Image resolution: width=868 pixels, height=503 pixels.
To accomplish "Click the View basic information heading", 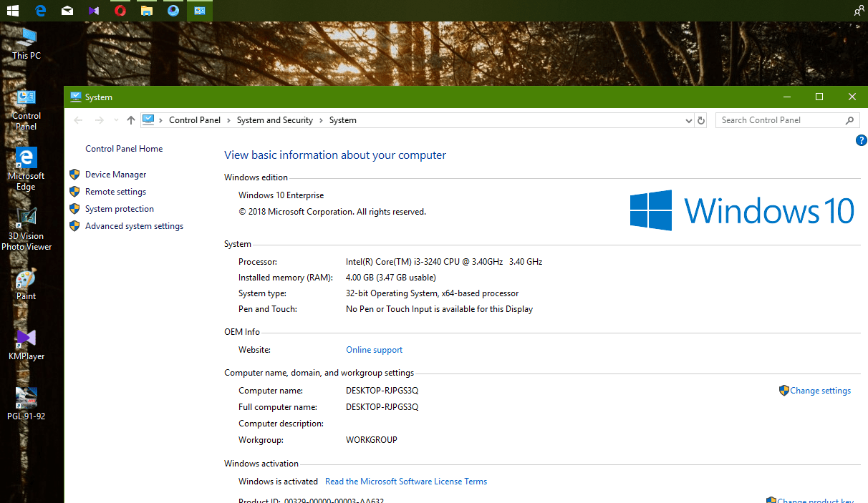I will (335, 155).
